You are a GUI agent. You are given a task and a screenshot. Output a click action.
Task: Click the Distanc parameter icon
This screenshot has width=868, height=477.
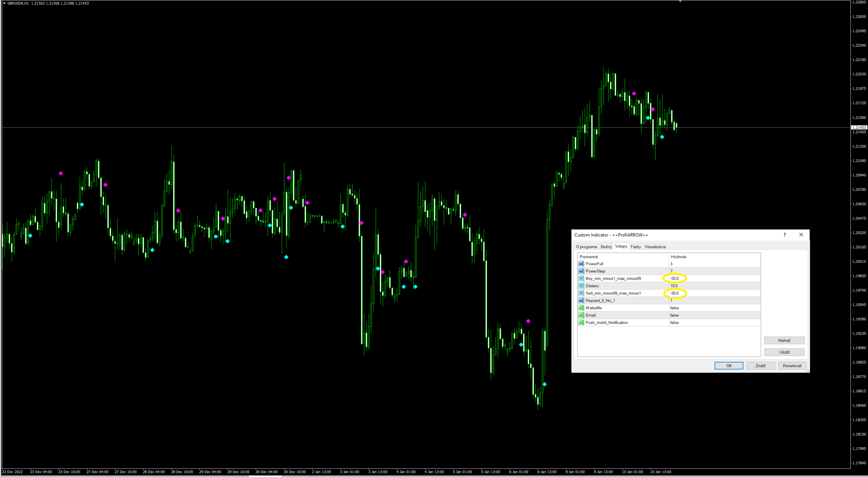pos(581,286)
